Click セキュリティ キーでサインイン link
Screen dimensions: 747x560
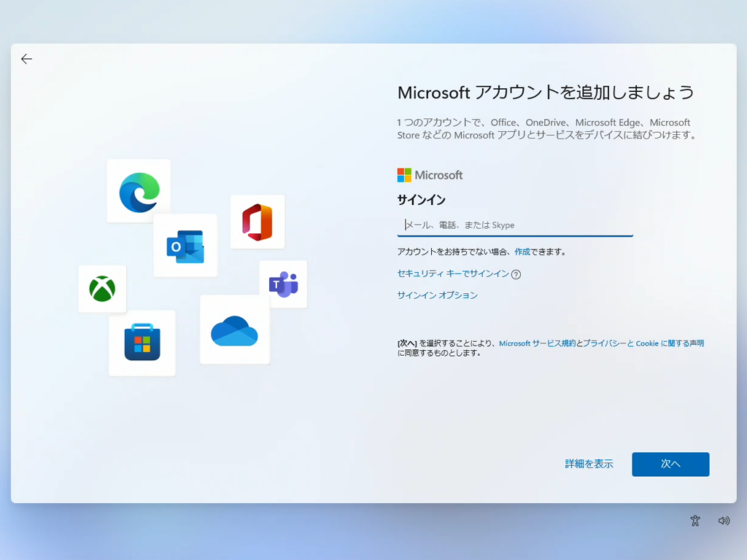point(453,274)
